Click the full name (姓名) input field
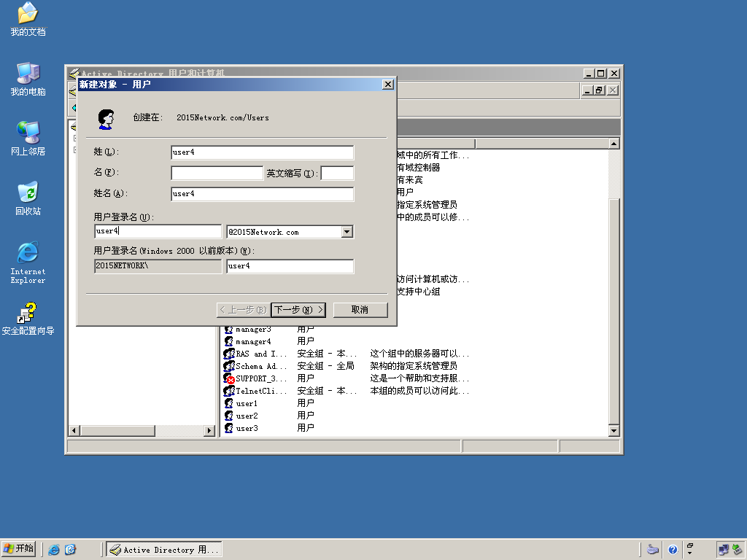Viewport: 747px width, 560px height. tap(262, 194)
